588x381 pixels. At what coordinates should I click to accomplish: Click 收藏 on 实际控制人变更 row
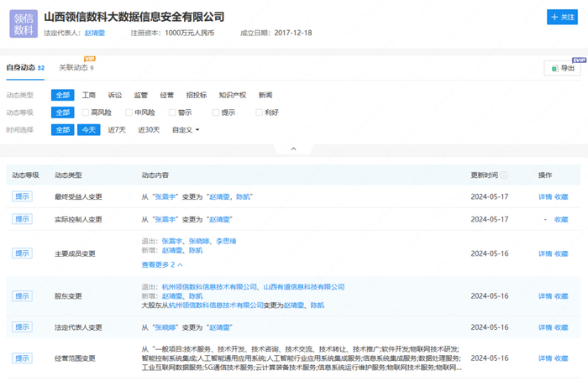[561, 219]
